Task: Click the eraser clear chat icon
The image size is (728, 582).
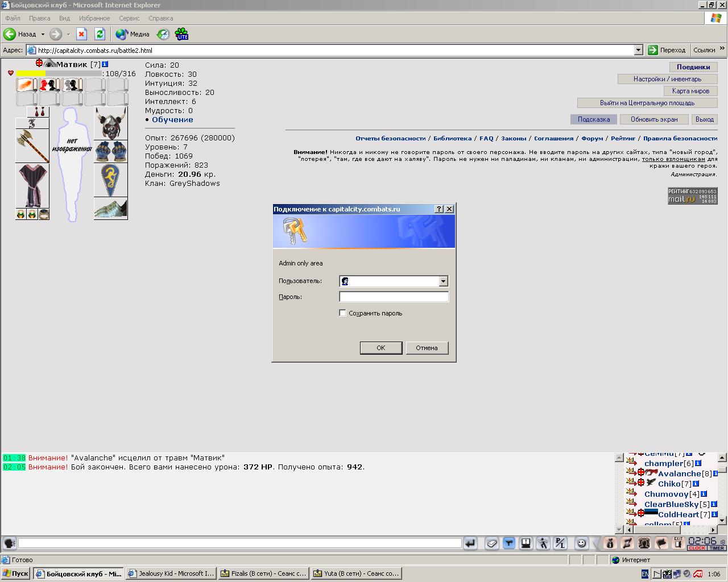Action: (492, 543)
